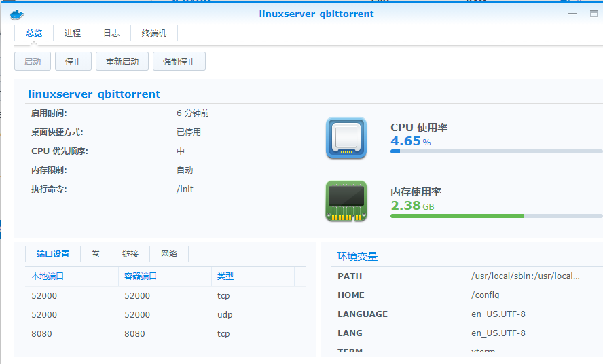603x364 pixels.
Task: Open the 终端机 tab
Action: (154, 33)
